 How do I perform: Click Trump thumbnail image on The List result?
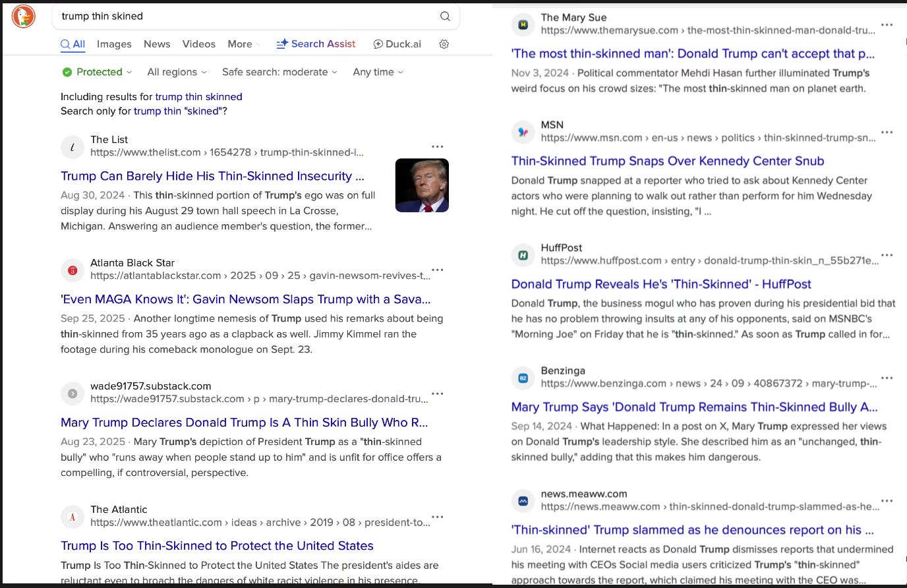pyautogui.click(x=422, y=185)
